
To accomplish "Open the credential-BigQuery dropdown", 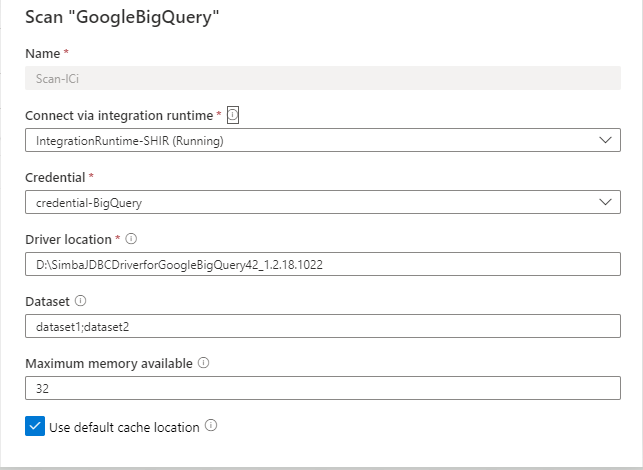I will [x=310, y=202].
